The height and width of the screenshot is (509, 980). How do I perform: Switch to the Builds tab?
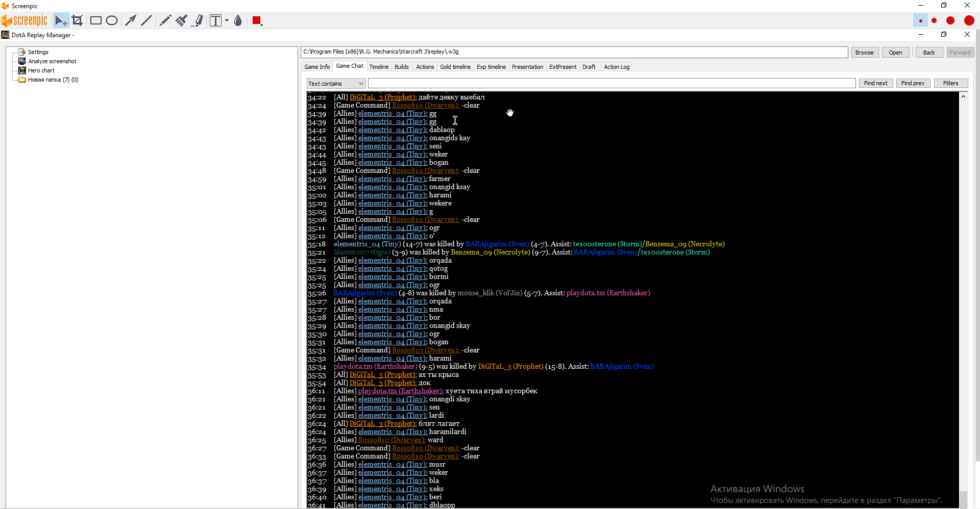coord(402,67)
